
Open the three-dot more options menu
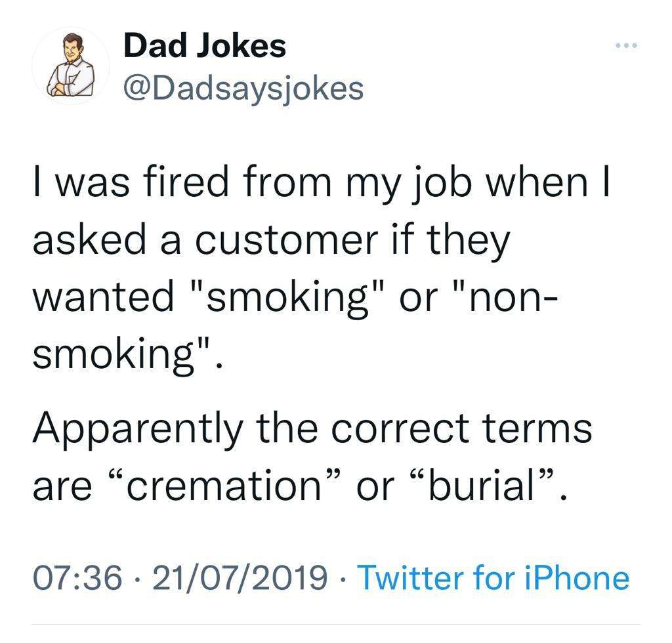click(x=627, y=45)
